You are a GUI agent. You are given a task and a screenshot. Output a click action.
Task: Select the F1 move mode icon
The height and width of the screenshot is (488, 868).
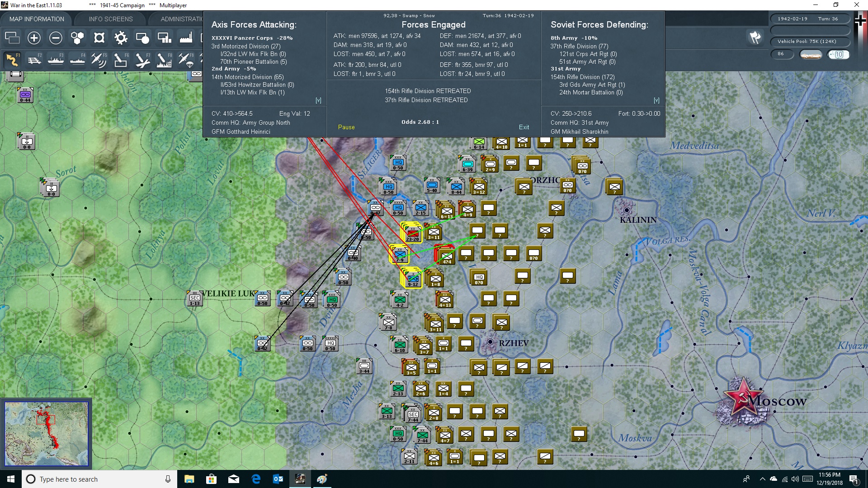(13, 60)
